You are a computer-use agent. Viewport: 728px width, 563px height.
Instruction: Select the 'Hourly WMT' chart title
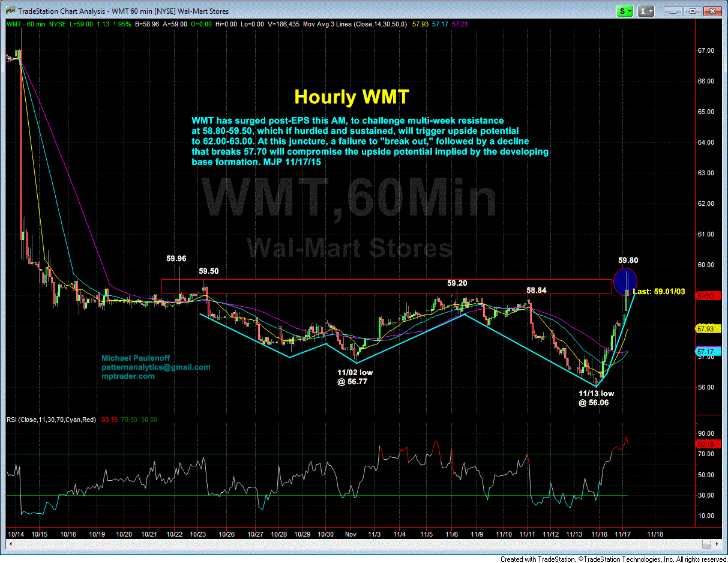352,96
